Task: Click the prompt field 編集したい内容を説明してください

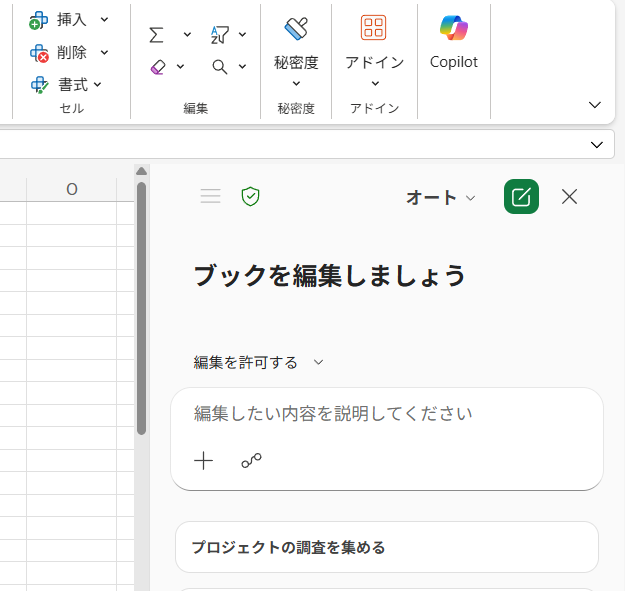Action: (386, 414)
